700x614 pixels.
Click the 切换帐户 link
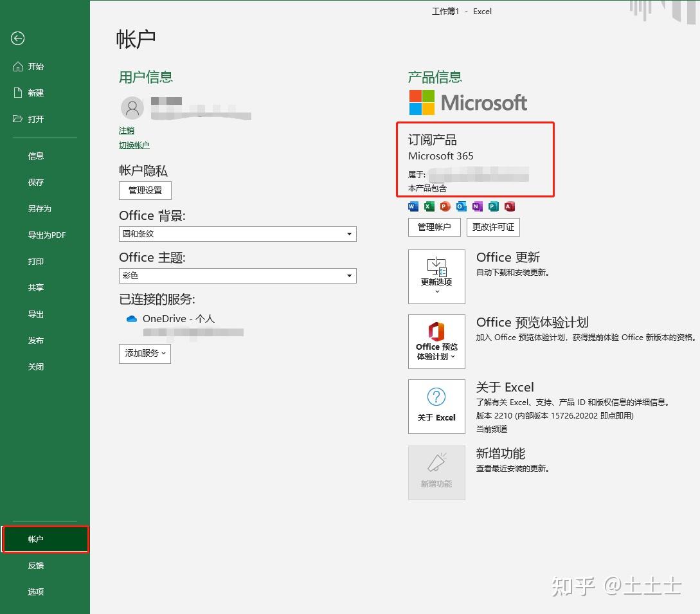134,145
